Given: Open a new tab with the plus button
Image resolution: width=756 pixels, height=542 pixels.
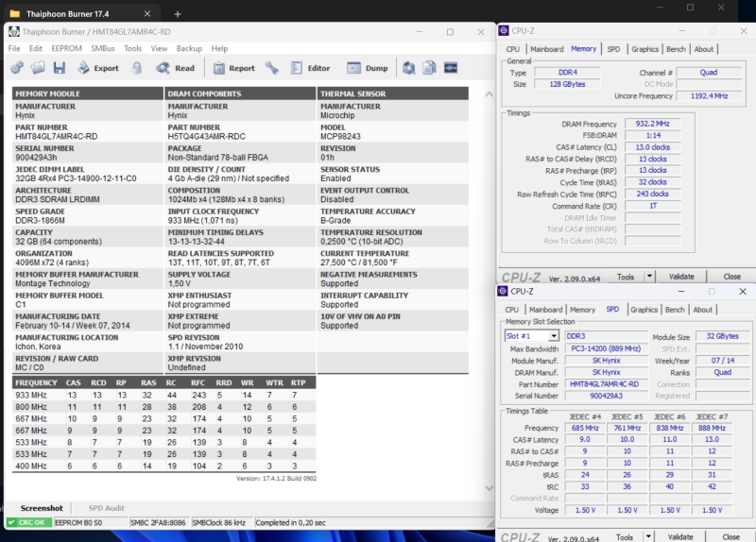Looking at the screenshot, I should pos(178,14).
